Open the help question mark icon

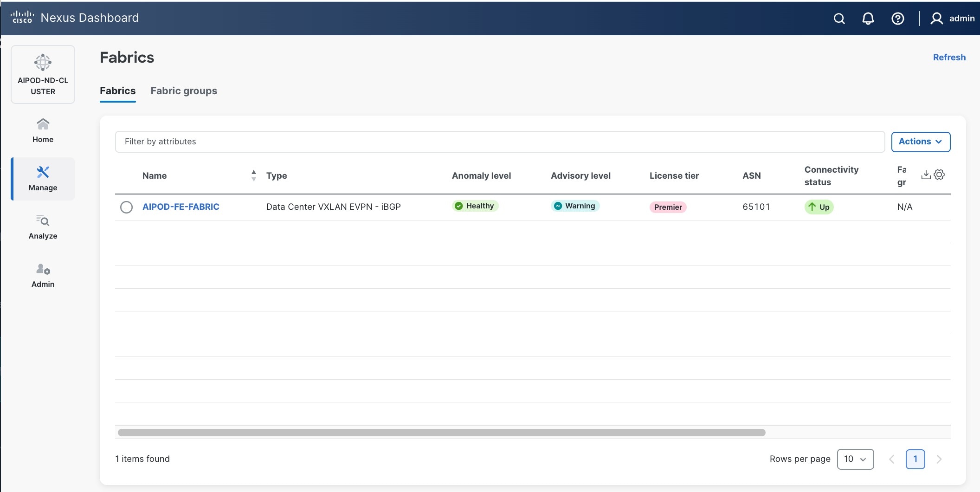pyautogui.click(x=898, y=19)
